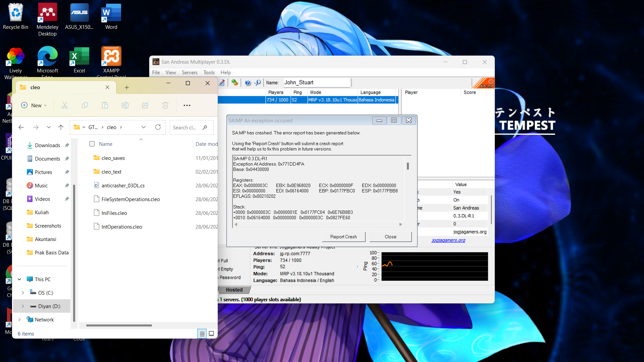This screenshot has width=644, height=362.
Task: Click the Delete trash icon in Explorer
Action: pos(165,105)
